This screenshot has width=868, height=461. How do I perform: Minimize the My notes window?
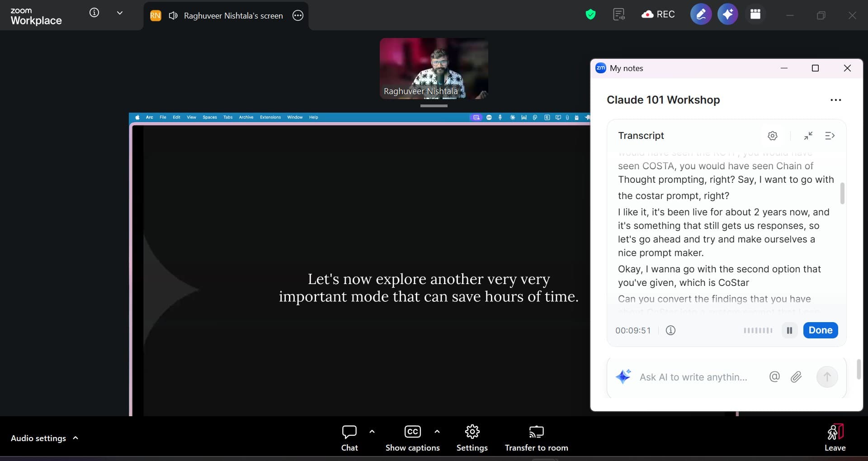[x=784, y=68]
